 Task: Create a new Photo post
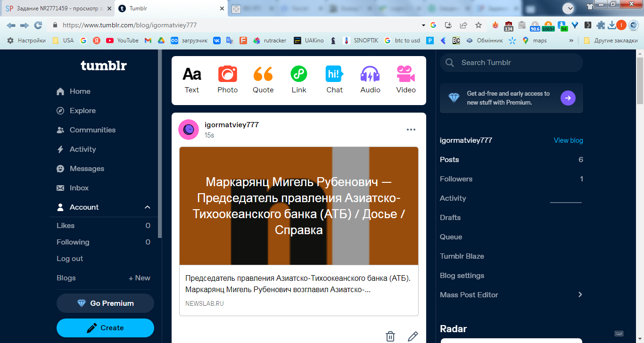227,80
